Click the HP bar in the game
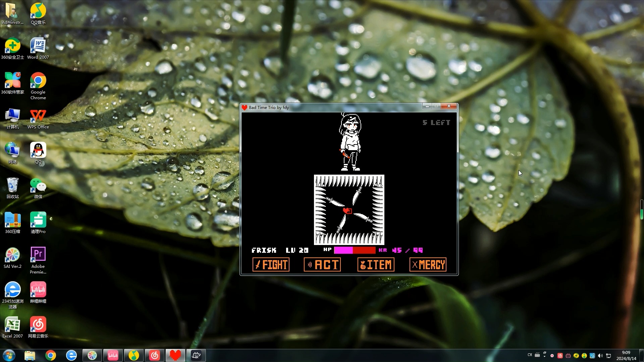Image resolution: width=644 pixels, height=362 pixels. click(x=355, y=250)
